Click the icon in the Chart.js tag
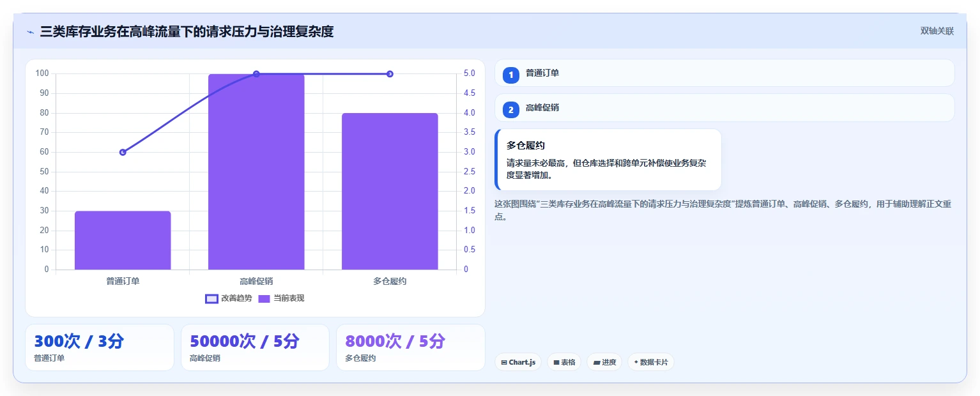Viewport: 980px width, 396px height. click(x=504, y=363)
